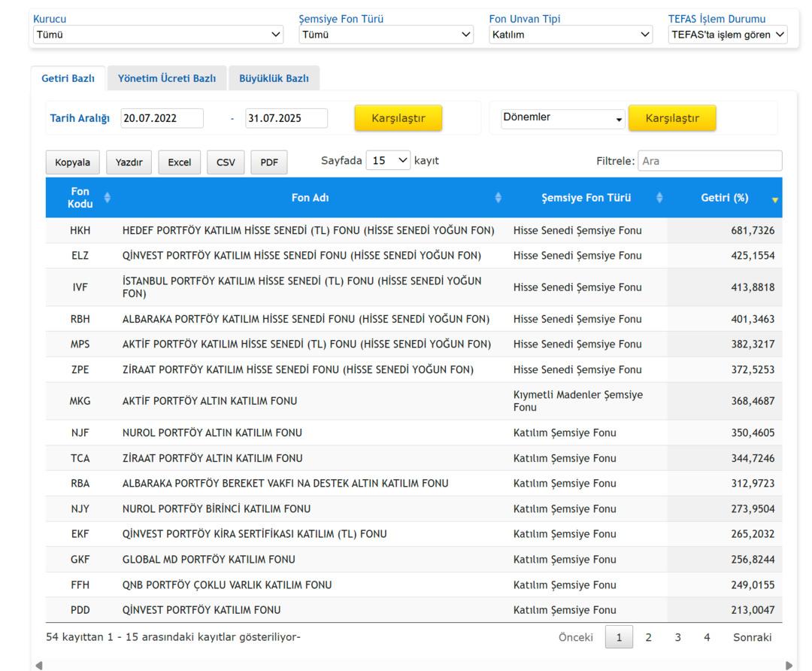Screen dimensions: 812x671
Task: Select fund code IVF
Action: click(80, 287)
